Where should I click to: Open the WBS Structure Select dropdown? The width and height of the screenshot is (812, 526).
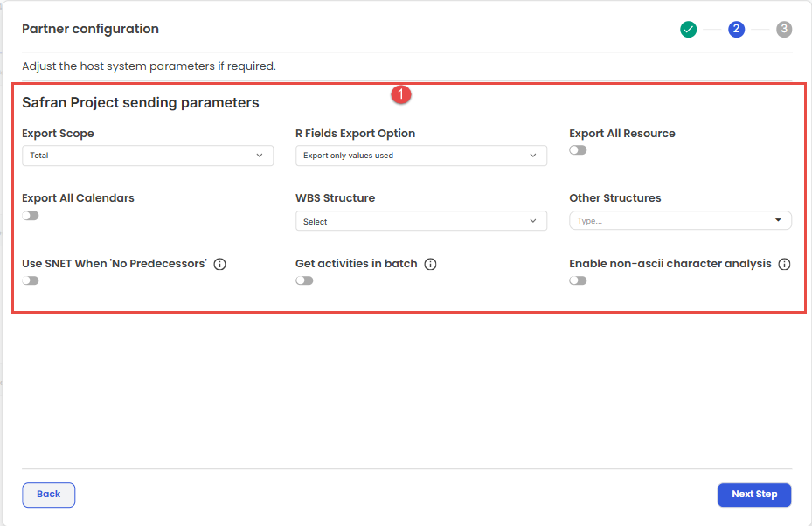click(421, 221)
